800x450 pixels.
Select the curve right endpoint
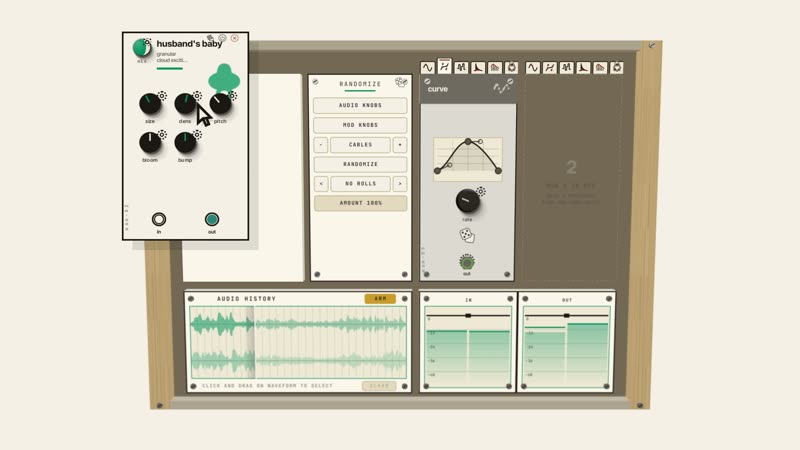point(498,171)
